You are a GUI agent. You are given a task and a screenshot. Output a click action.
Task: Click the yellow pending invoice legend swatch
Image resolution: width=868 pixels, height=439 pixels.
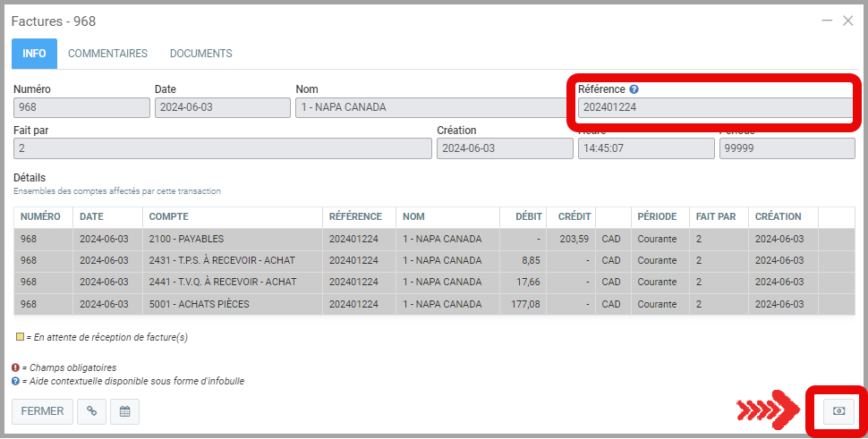click(21, 338)
